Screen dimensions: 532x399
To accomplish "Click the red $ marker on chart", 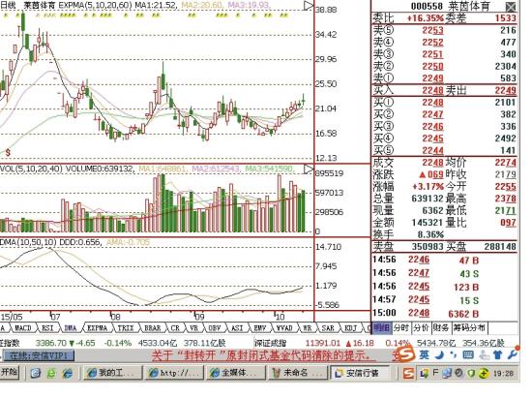I will pyautogui.click(x=8, y=152).
